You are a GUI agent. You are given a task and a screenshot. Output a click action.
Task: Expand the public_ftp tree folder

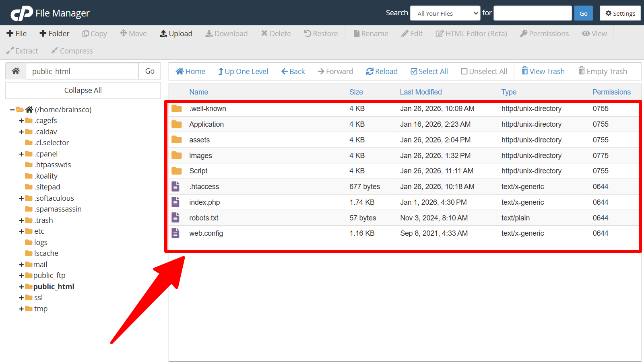tap(21, 276)
